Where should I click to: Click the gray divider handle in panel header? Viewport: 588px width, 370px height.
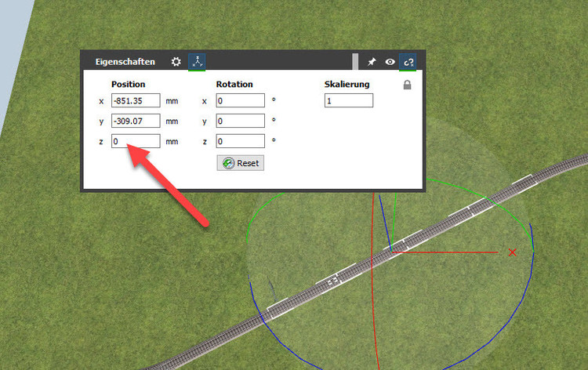tap(355, 61)
